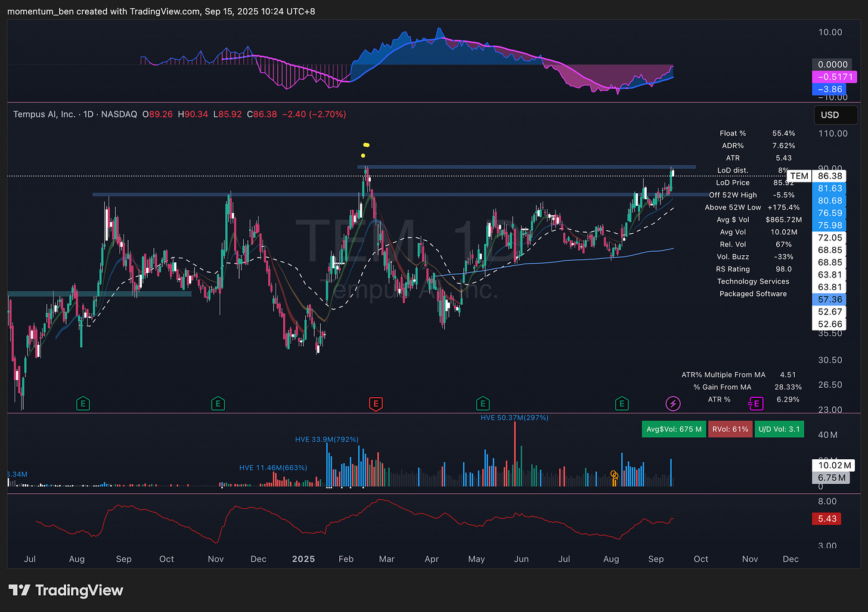
Task: Open the August 2024 green earnings marker
Action: [83, 404]
